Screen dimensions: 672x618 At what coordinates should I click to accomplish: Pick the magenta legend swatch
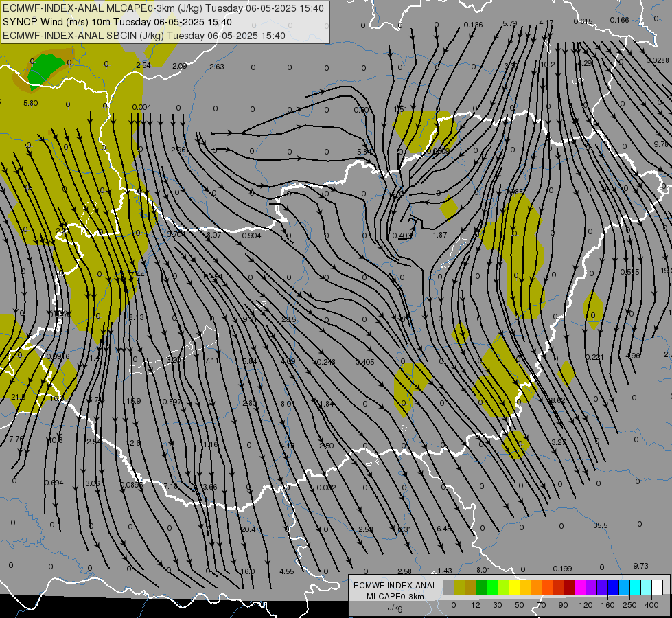tap(580, 587)
